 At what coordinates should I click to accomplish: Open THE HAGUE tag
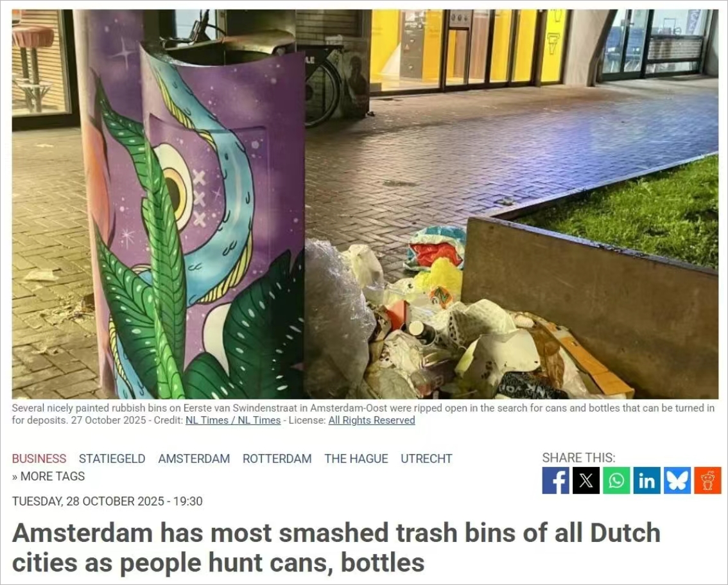[356, 458]
